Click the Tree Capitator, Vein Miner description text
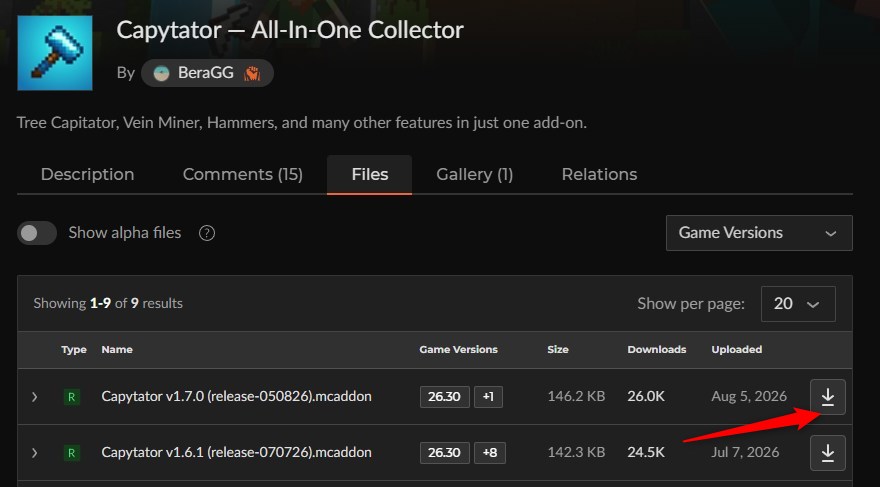880x487 pixels. point(302,123)
